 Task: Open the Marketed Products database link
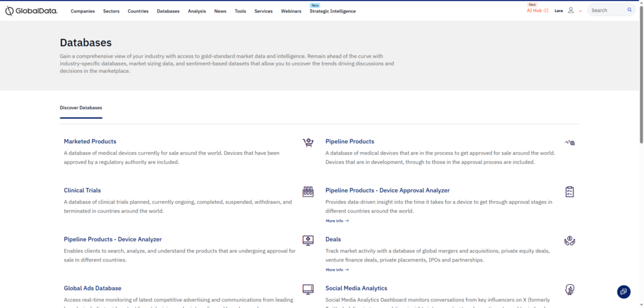tap(90, 141)
